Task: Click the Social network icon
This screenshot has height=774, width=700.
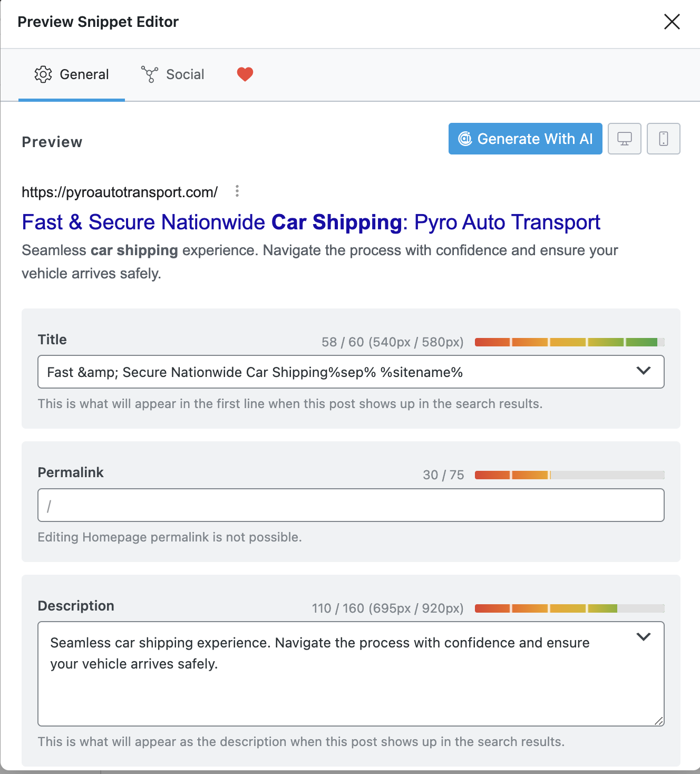Action: [150, 74]
